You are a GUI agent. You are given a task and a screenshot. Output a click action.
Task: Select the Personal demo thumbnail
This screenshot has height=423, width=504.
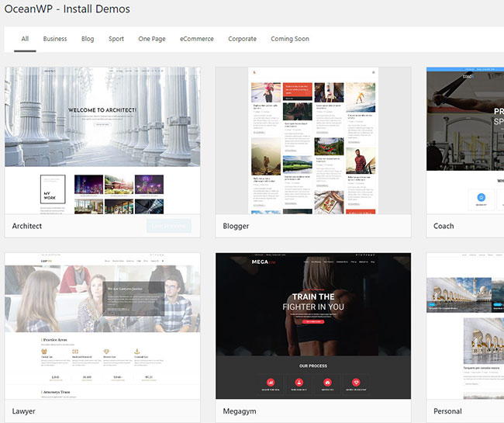[465, 326]
